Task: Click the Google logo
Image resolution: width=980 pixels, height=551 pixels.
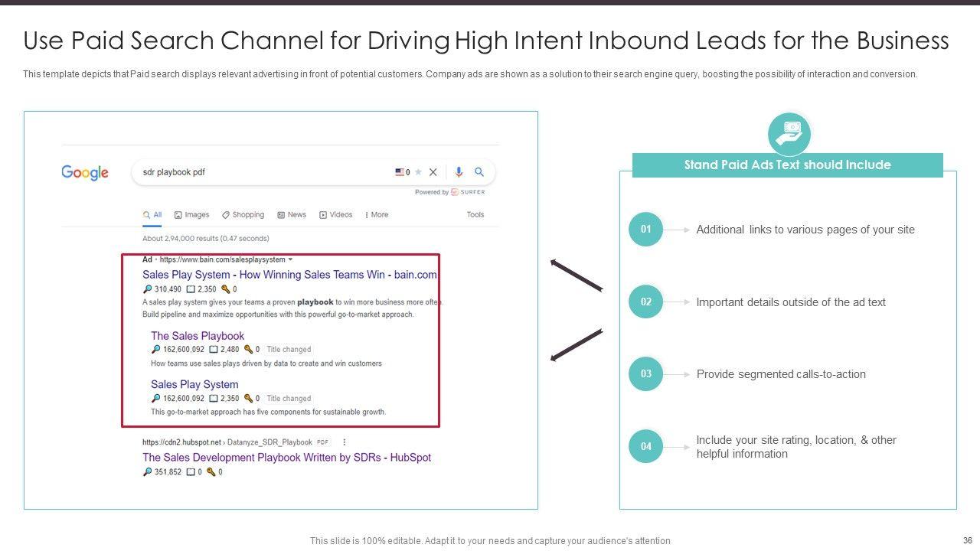Action: [85, 173]
